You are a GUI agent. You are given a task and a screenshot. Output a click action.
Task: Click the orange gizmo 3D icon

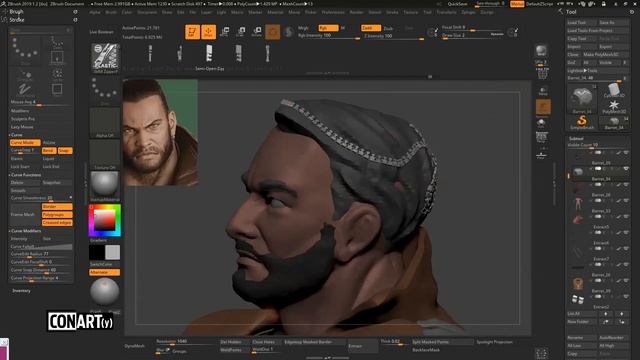click(273, 32)
